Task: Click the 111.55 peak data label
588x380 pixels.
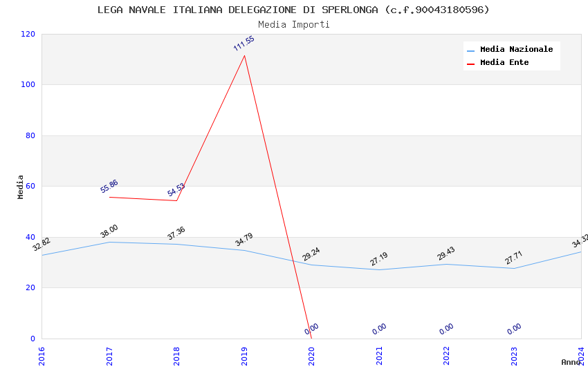Action: pos(244,44)
